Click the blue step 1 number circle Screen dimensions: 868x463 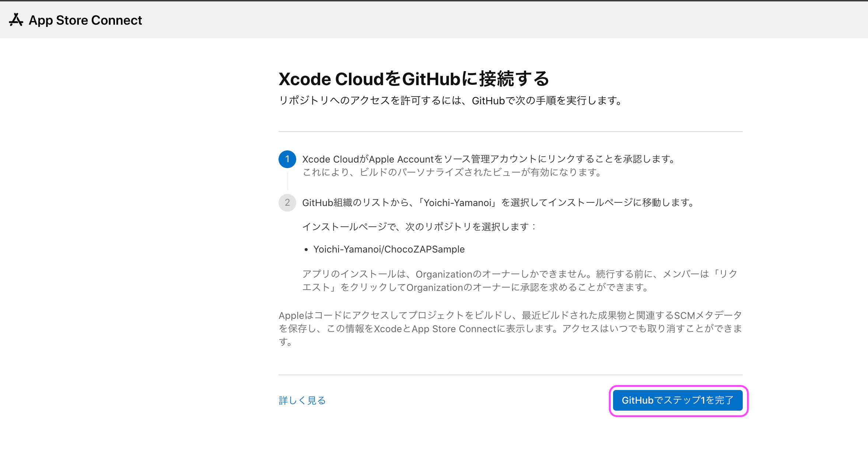(x=287, y=159)
